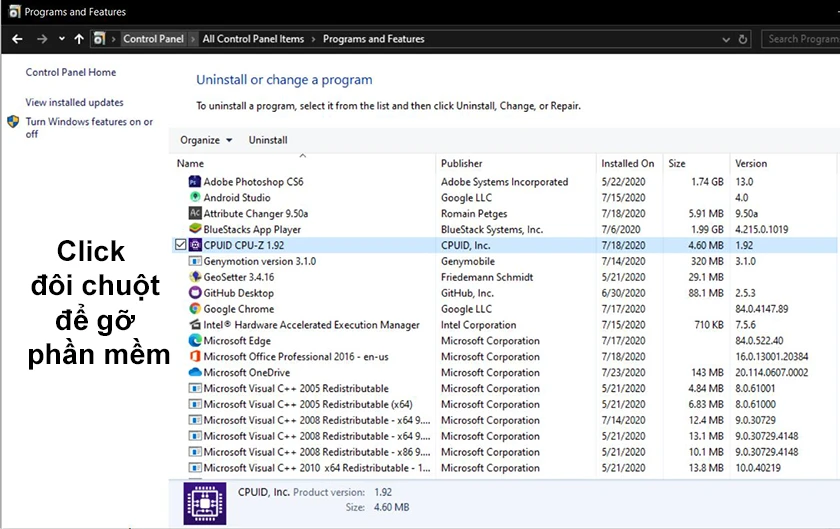Select the Genymotion version 3.1.0 entry
The height and width of the screenshot is (529, 840).
[x=260, y=261]
